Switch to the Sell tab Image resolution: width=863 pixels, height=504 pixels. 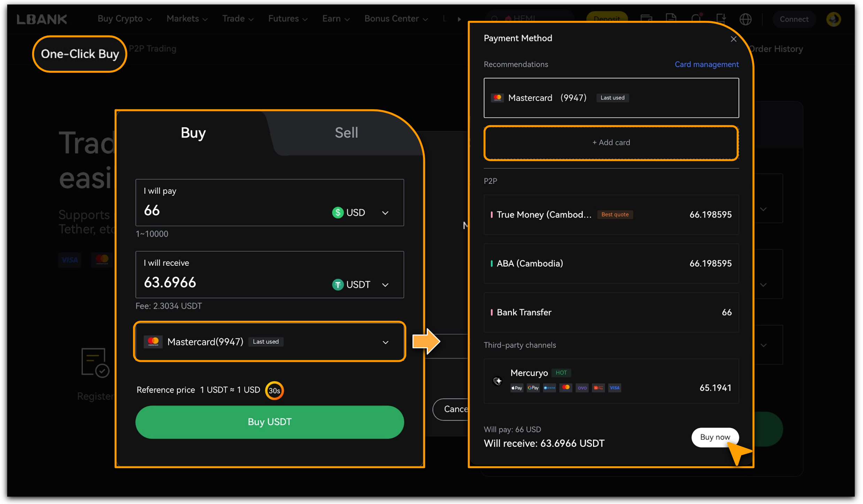[x=346, y=133]
